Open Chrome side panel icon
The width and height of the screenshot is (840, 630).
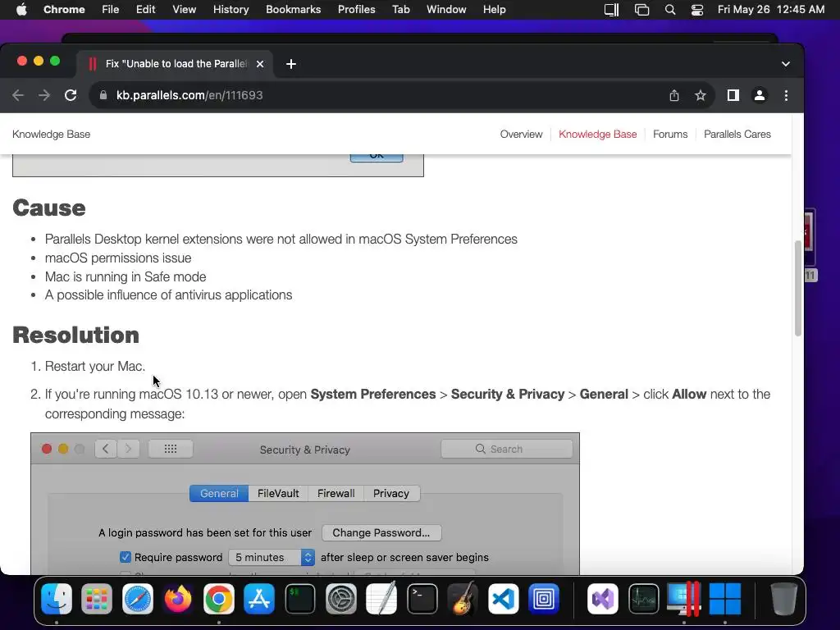coord(733,95)
